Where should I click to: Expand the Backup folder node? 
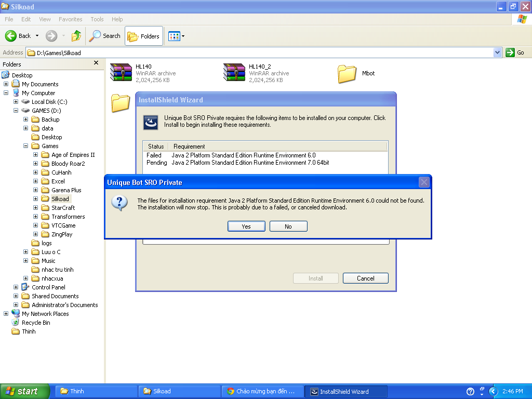click(25, 119)
